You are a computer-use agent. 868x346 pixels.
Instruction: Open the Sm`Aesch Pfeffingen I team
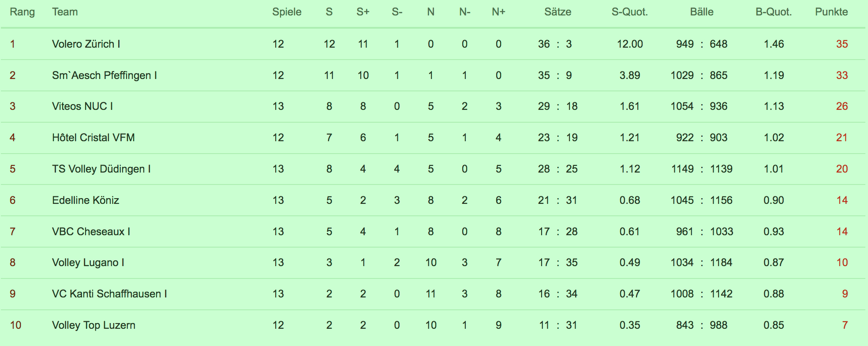(x=105, y=75)
